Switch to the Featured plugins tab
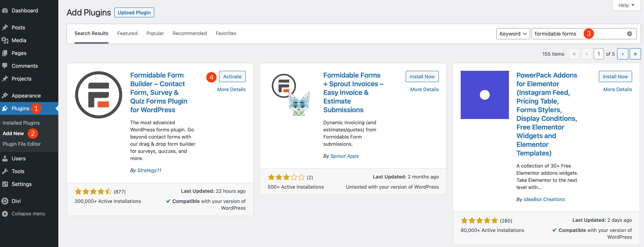Image resolution: width=644 pixels, height=247 pixels. coord(127,33)
